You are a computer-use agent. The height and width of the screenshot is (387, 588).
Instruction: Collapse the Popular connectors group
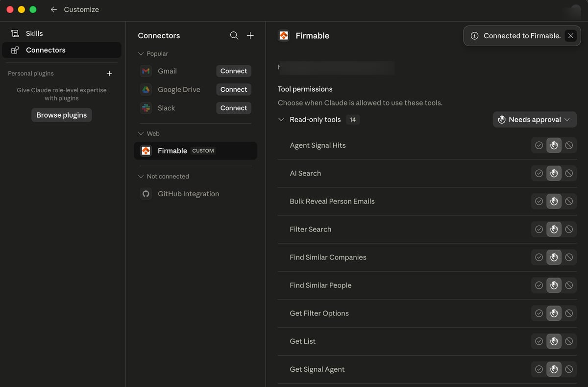pos(141,54)
